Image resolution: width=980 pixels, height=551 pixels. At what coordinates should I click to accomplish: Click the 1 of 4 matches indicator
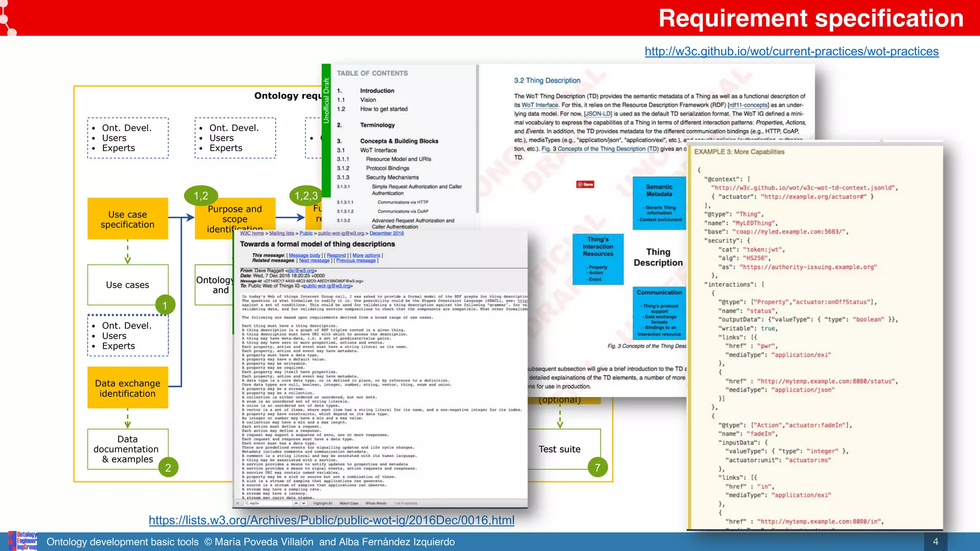(x=406, y=503)
